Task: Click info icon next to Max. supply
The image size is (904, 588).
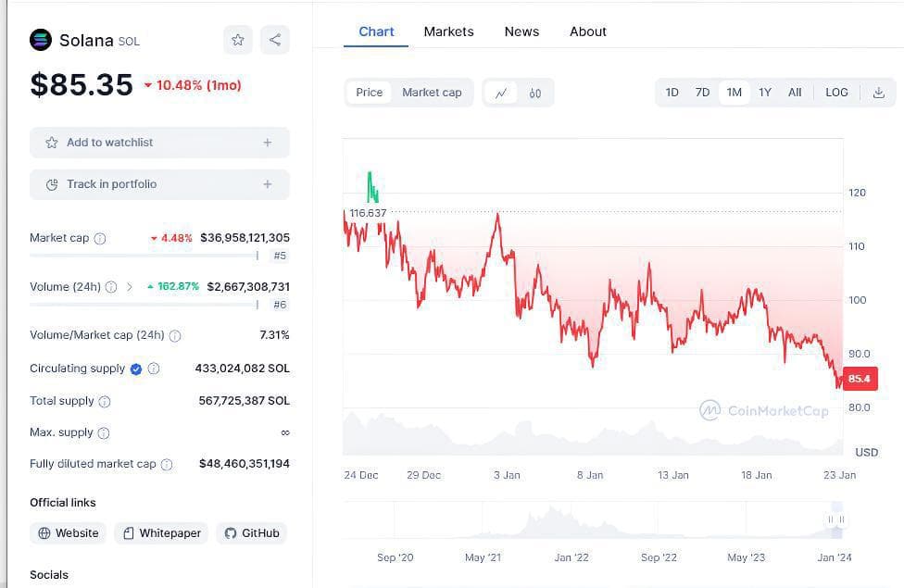Action: point(104,432)
